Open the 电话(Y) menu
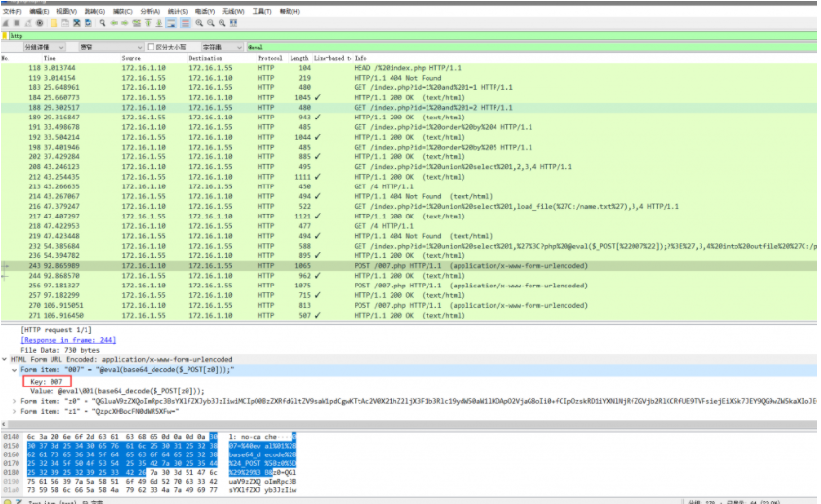Screen dimensions: 821x504 (205, 11)
